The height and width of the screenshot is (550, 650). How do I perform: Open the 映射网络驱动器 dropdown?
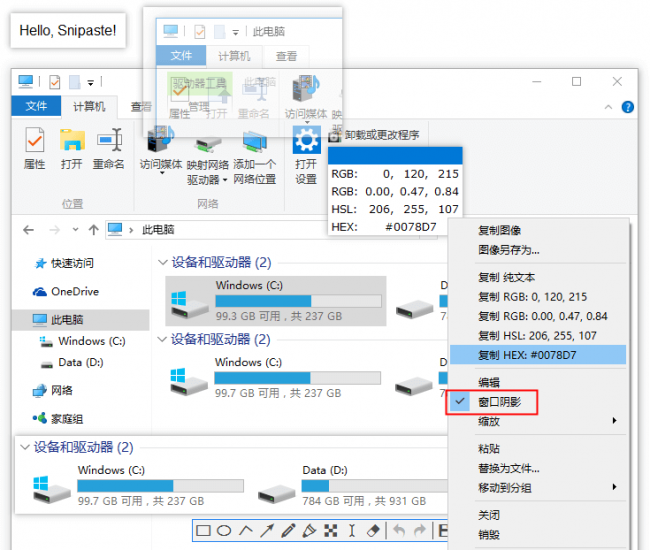click(225, 180)
